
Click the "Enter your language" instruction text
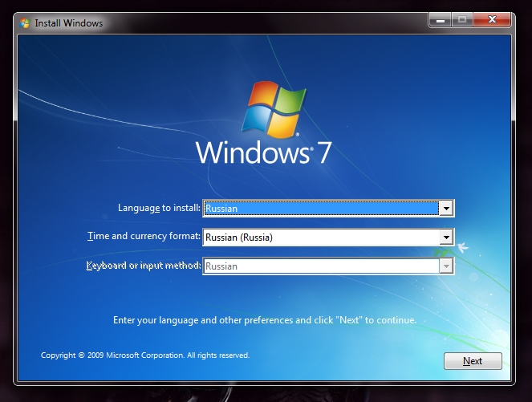[x=265, y=320]
